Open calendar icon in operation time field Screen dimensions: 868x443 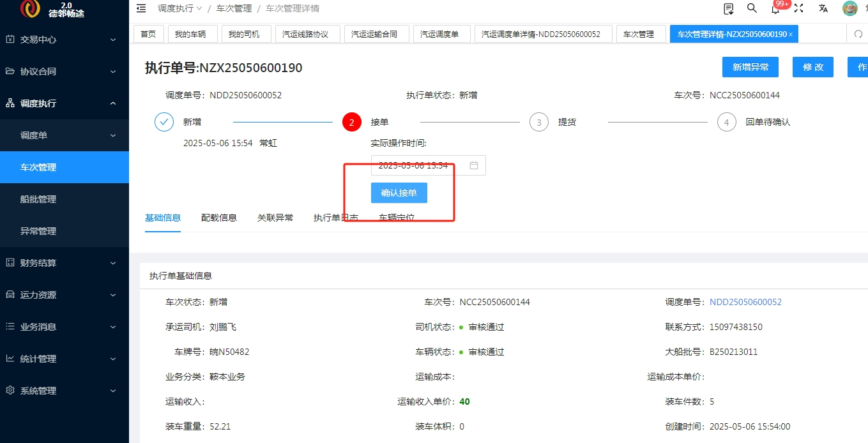tap(474, 165)
